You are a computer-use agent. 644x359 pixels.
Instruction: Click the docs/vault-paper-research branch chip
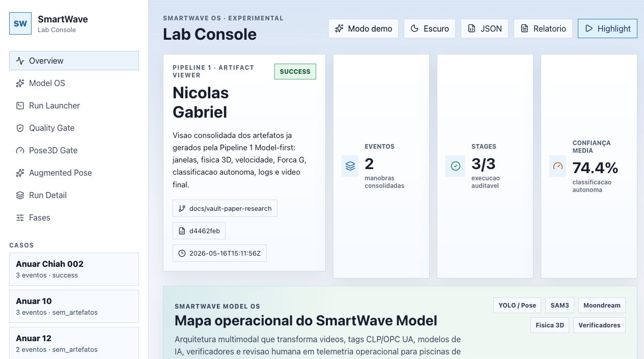pyautogui.click(x=225, y=208)
